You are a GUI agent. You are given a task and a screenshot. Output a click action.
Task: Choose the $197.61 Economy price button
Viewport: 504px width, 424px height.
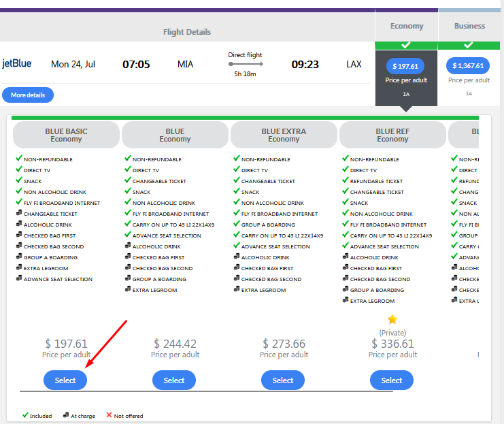coord(405,66)
